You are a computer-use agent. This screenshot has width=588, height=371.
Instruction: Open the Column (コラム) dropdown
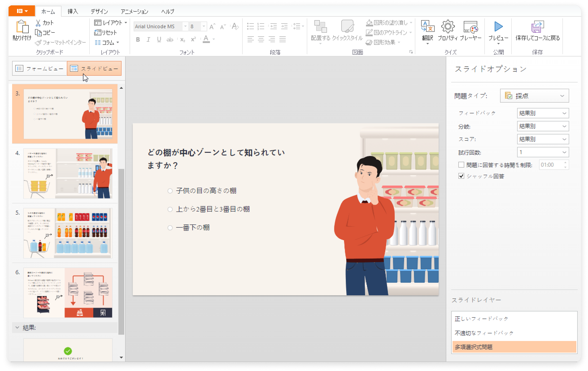point(107,43)
